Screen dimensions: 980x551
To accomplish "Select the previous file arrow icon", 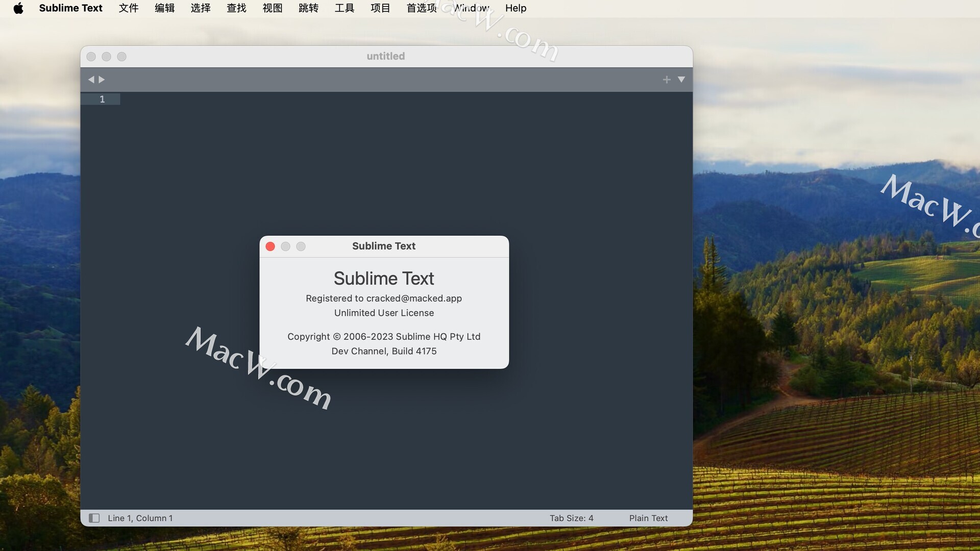I will pyautogui.click(x=91, y=80).
